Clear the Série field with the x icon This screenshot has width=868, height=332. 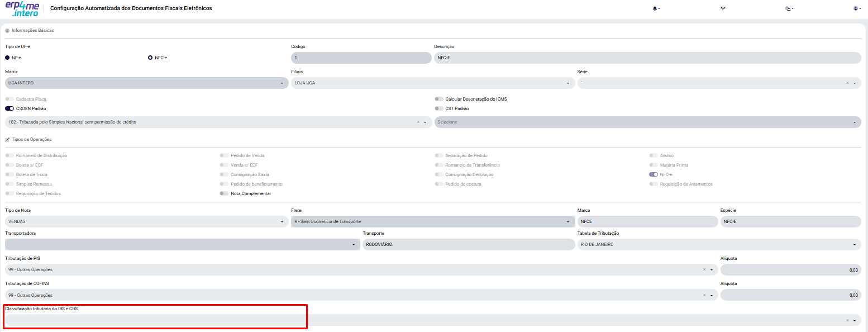pyautogui.click(x=847, y=83)
